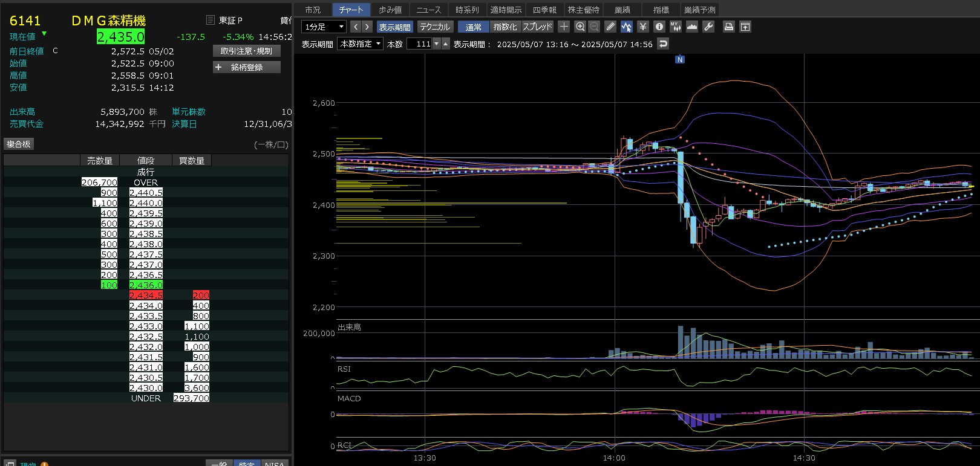
Task: Select スプレッド chart mode
Action: (x=537, y=27)
